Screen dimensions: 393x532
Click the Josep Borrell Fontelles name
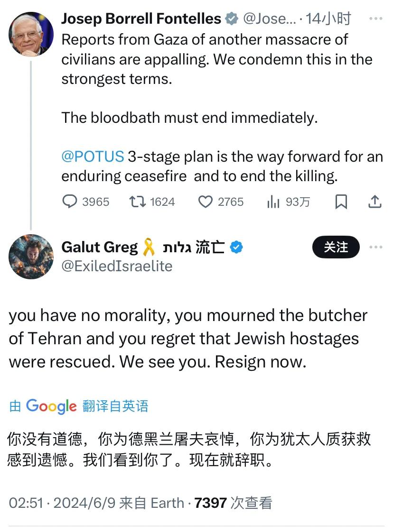(141, 19)
